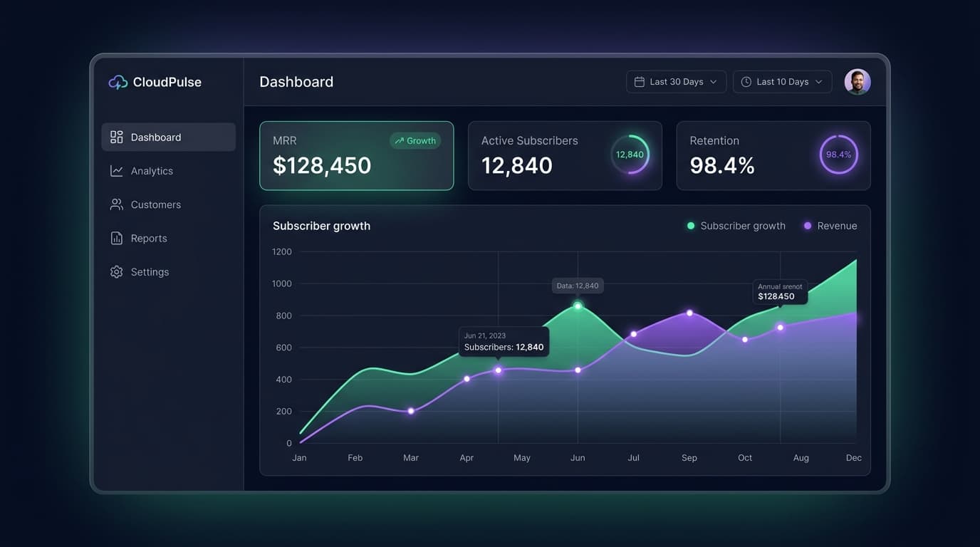Click the purple September peak data point
980x547 pixels.
[689, 313]
